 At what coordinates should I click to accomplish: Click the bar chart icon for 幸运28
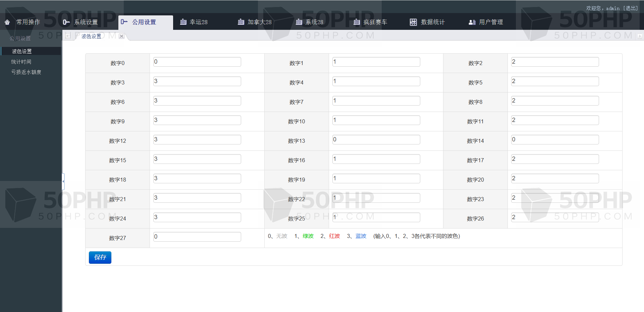click(183, 22)
